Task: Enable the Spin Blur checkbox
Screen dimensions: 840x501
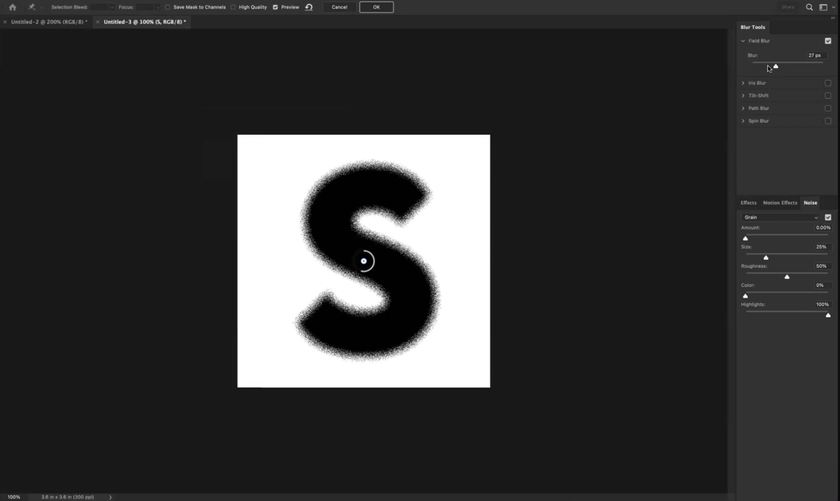Action: coord(828,121)
